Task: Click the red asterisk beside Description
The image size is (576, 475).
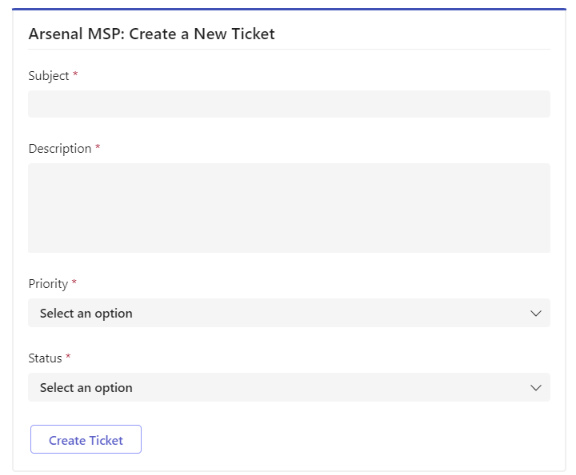Action: (x=98, y=147)
